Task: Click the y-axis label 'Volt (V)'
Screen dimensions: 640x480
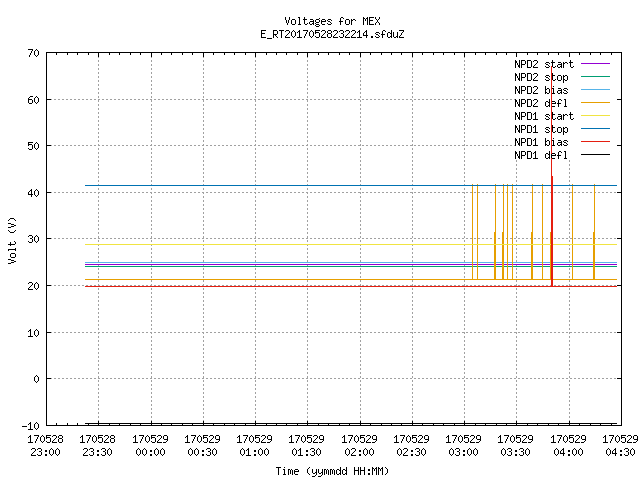Action: (12, 240)
